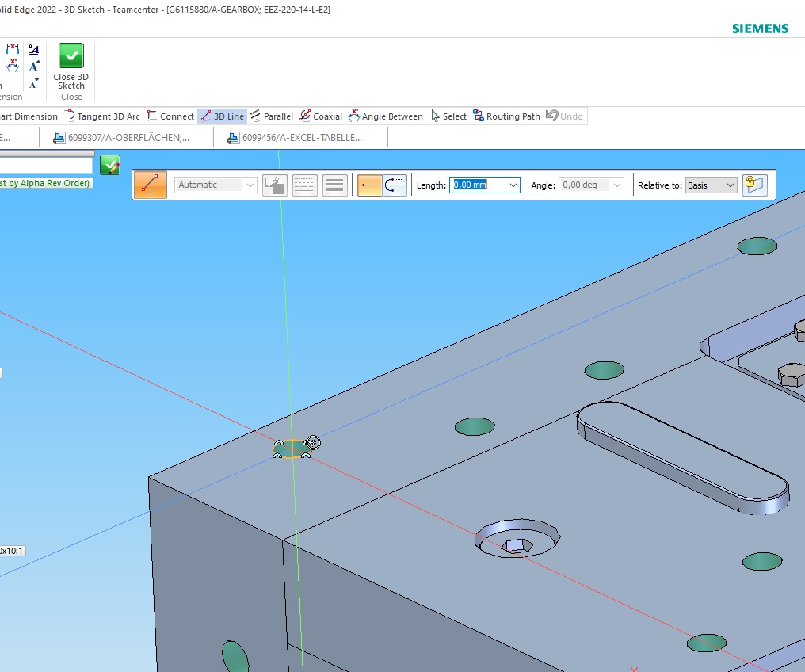
Task: Click the line width icon
Action: [x=334, y=185]
